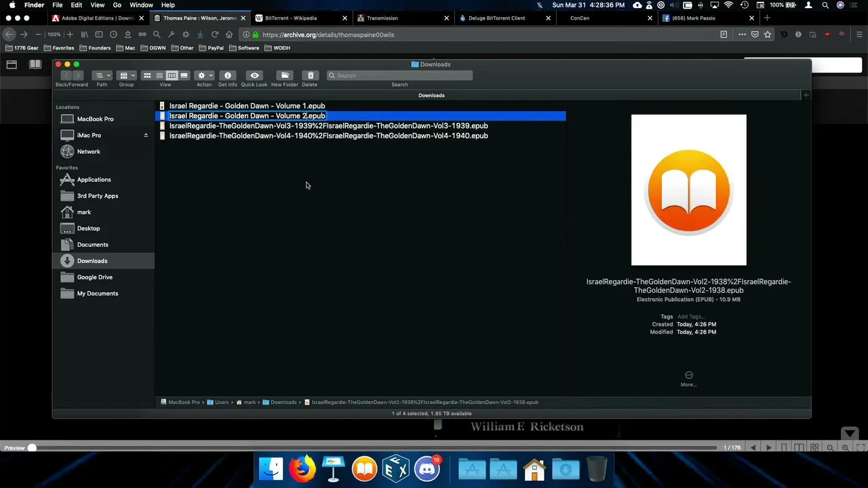Click the Firefox home icon

coord(229,35)
